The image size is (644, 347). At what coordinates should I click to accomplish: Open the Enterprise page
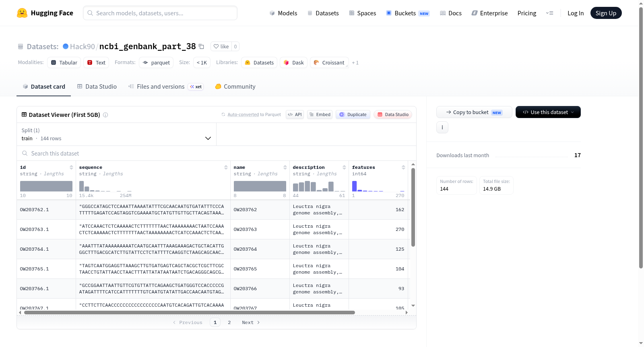click(x=490, y=13)
